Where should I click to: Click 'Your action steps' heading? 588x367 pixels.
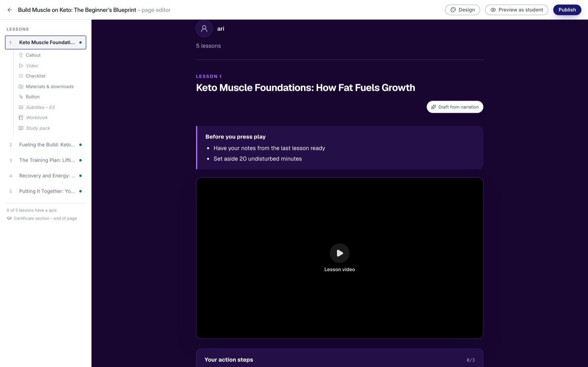click(x=229, y=360)
